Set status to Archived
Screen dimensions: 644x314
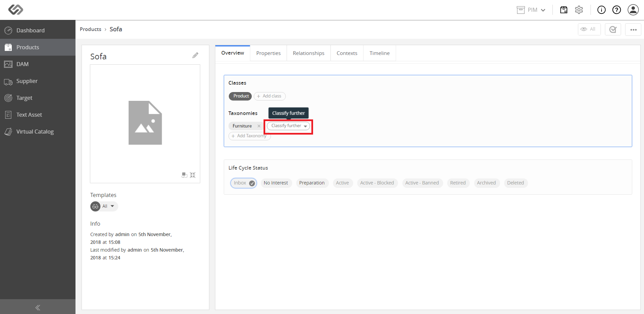click(486, 183)
